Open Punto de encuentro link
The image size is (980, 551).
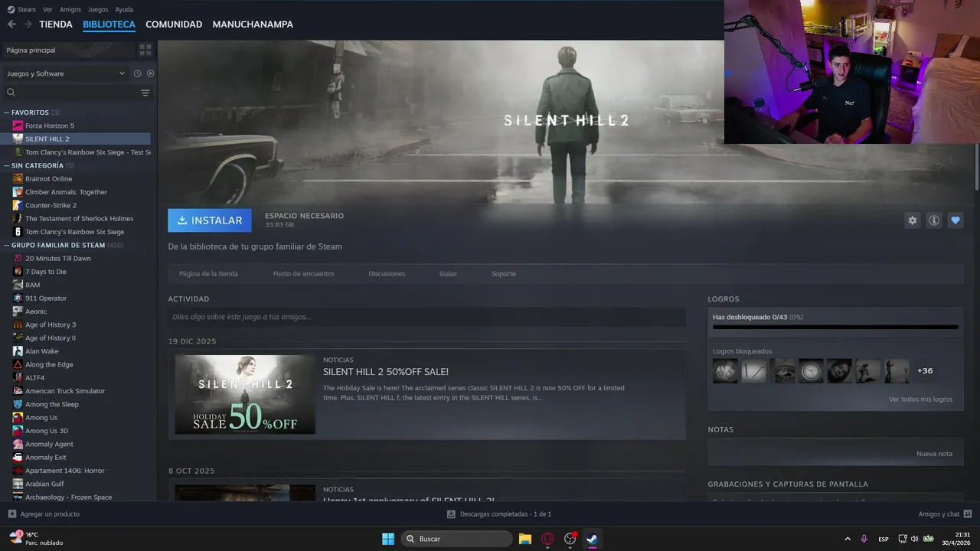coord(303,274)
